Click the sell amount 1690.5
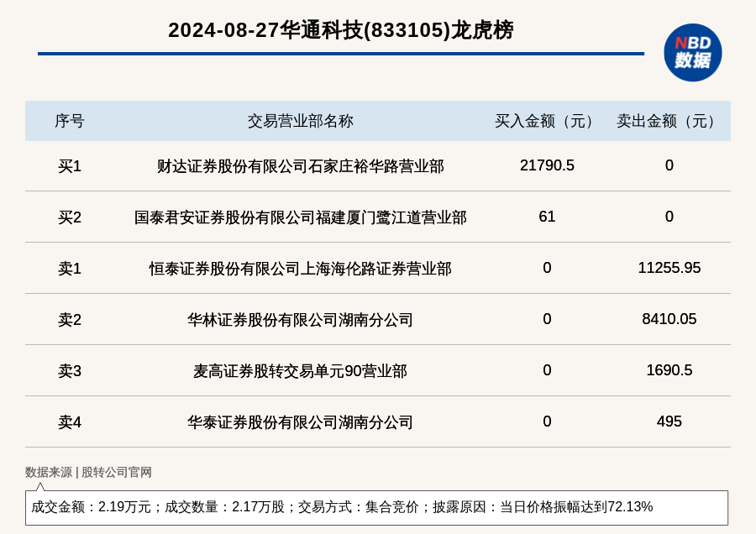 669,370
